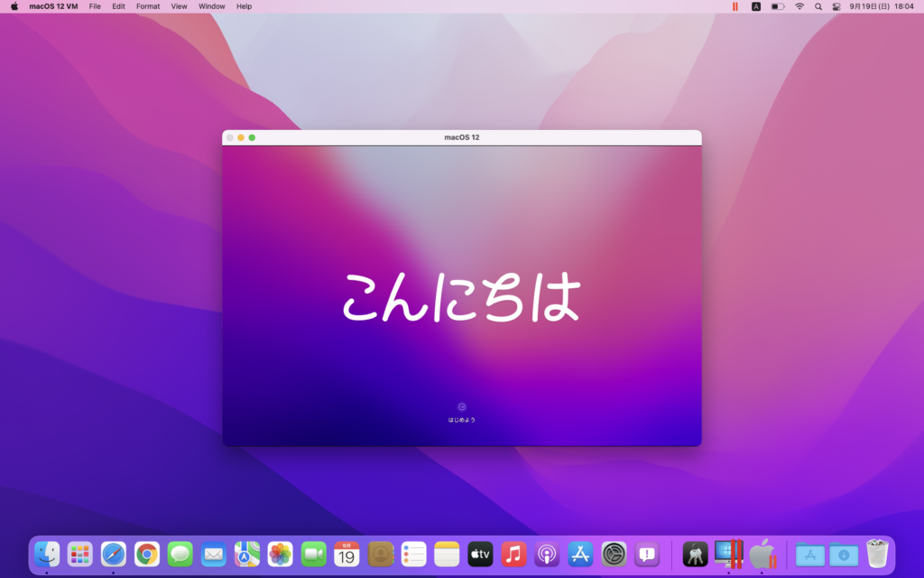Open System Preferences gear icon

coord(614,555)
